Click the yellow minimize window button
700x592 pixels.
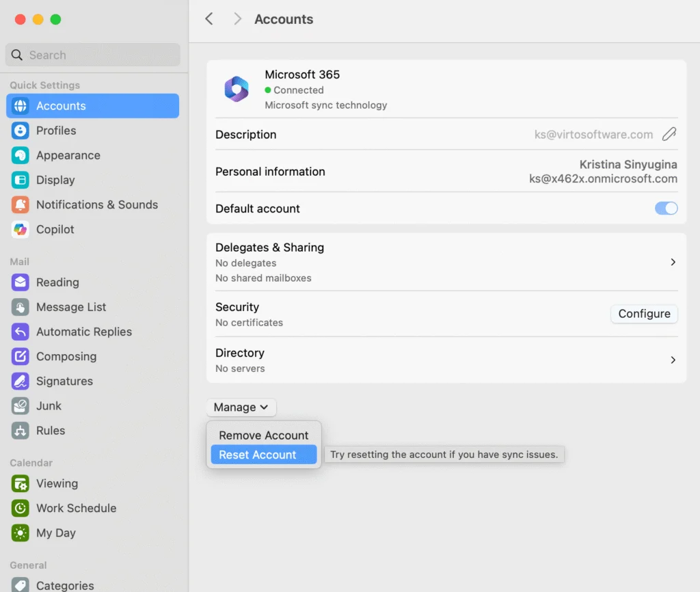click(x=38, y=19)
